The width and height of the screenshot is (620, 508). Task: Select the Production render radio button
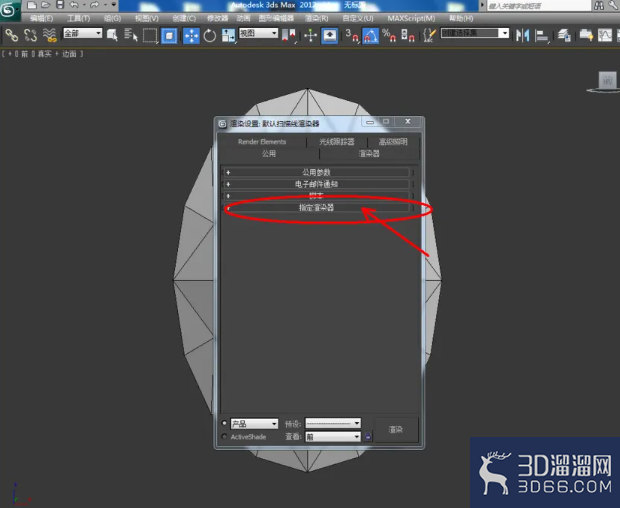coord(224,423)
